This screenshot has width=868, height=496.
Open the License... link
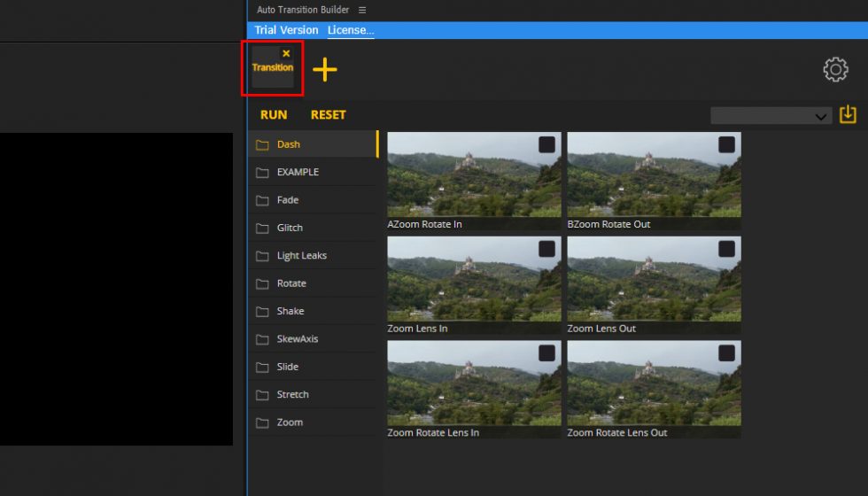pos(351,30)
